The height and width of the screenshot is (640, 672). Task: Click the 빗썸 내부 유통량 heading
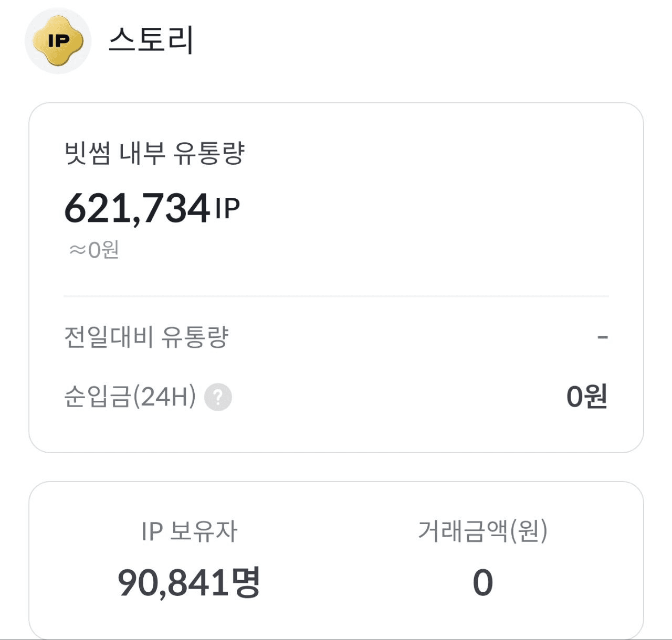(x=154, y=153)
